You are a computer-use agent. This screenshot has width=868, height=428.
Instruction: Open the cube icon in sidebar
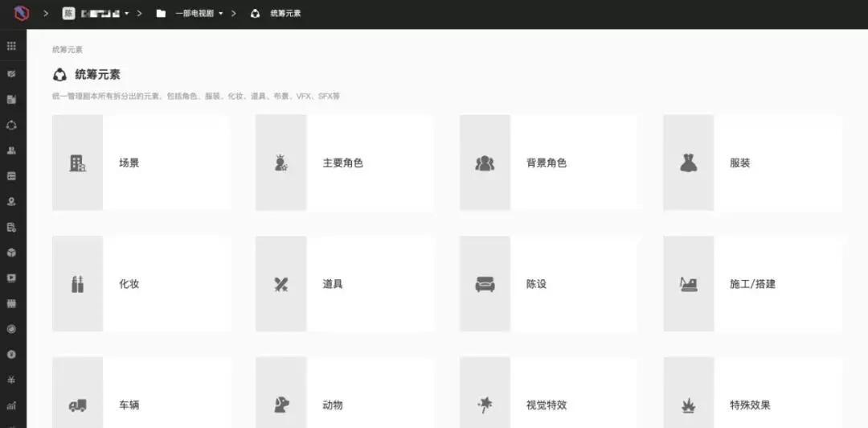11,253
